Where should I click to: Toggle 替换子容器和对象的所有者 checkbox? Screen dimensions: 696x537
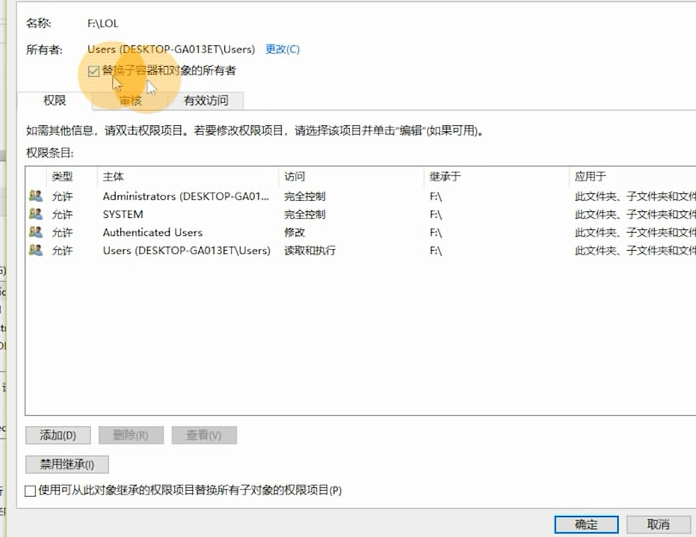94,72
